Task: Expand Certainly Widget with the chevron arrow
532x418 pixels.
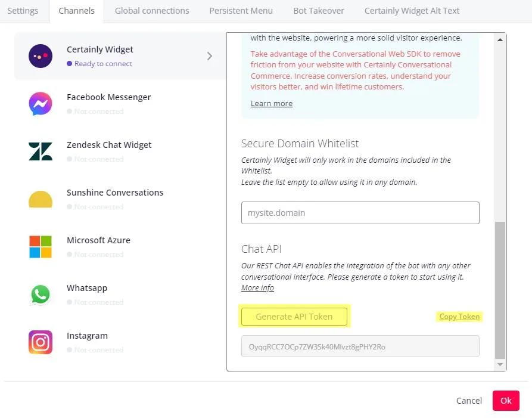Action: 210,56
